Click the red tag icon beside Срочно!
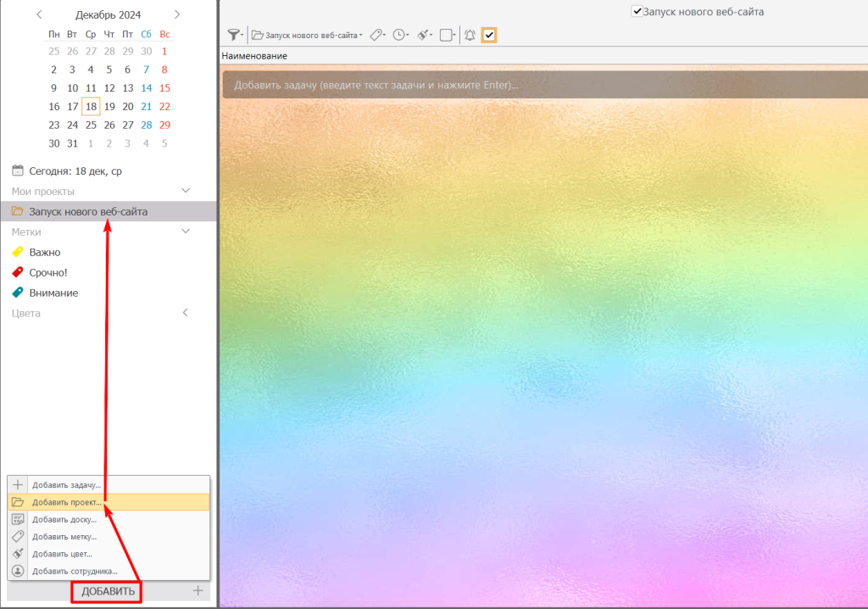 [18, 272]
